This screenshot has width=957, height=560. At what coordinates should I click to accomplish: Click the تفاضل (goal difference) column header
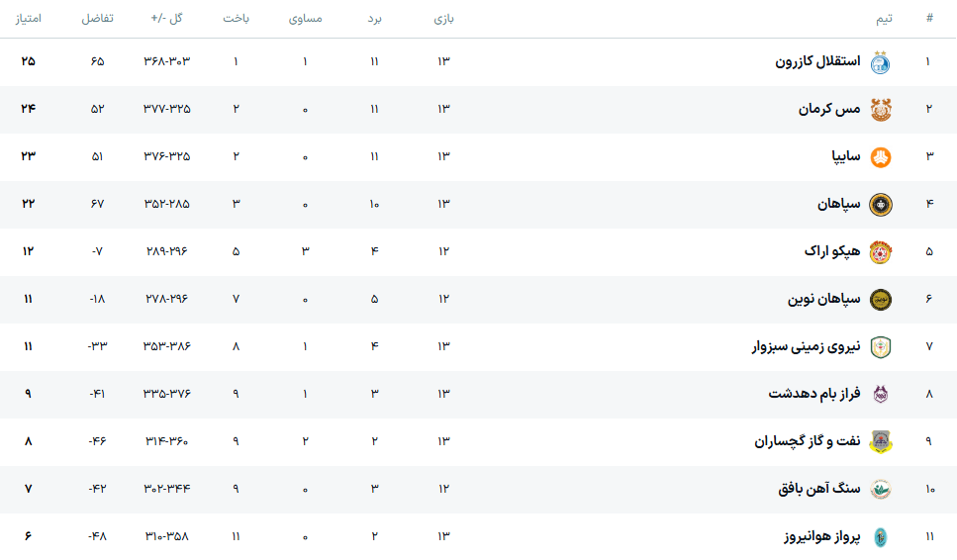click(x=97, y=19)
